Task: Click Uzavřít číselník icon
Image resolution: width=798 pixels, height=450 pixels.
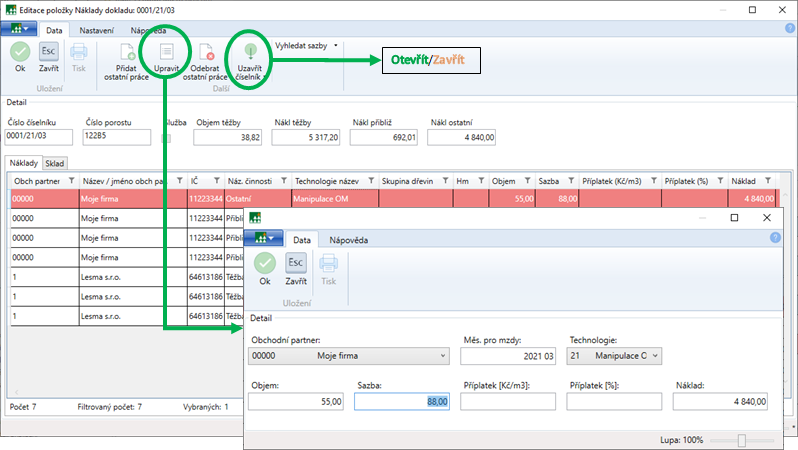Action: pyautogui.click(x=250, y=52)
